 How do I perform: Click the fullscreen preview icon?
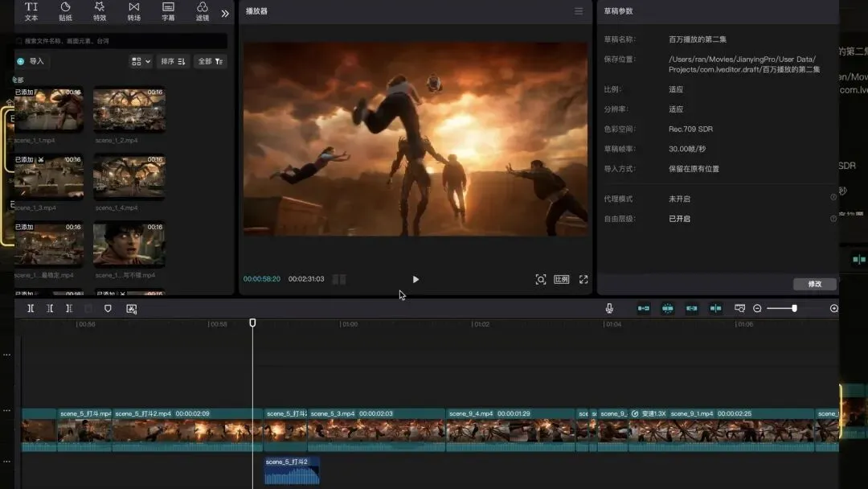(x=583, y=279)
